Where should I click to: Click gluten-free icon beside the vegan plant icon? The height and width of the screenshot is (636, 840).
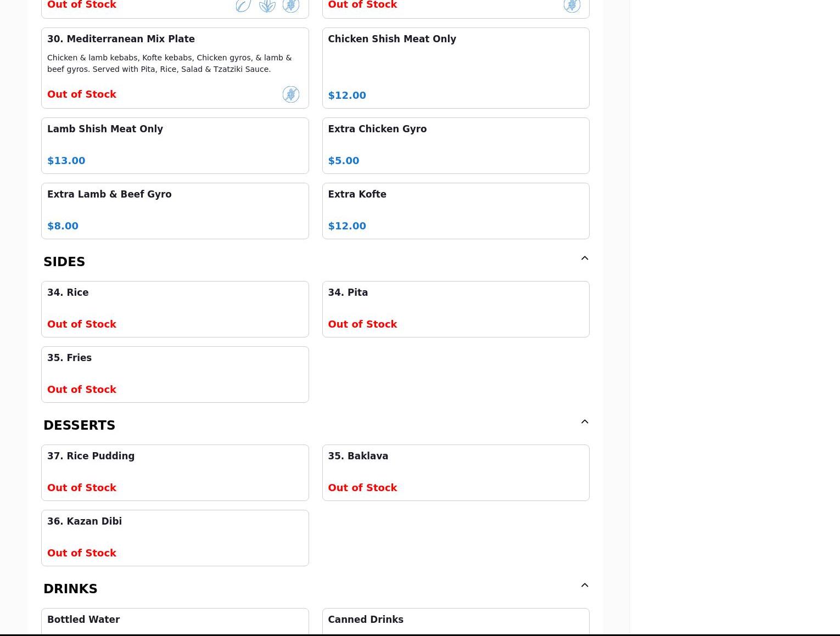(290, 5)
